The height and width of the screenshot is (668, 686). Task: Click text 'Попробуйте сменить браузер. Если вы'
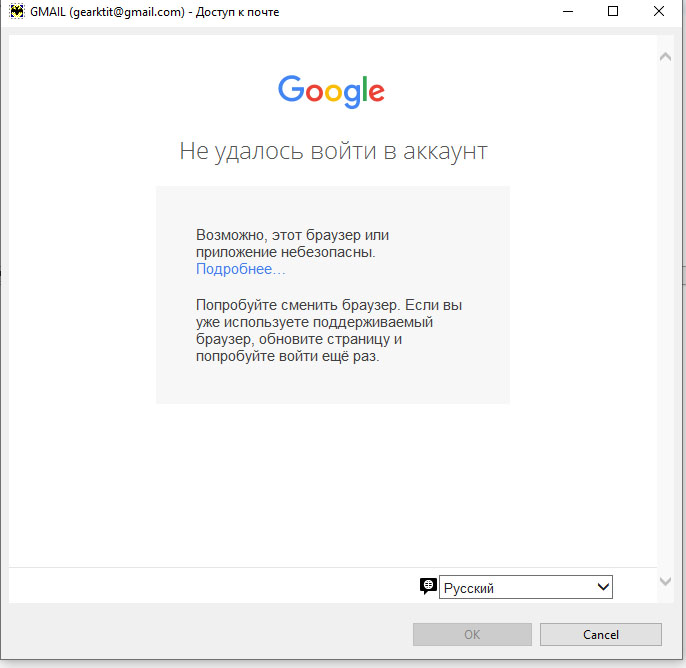coord(329,304)
